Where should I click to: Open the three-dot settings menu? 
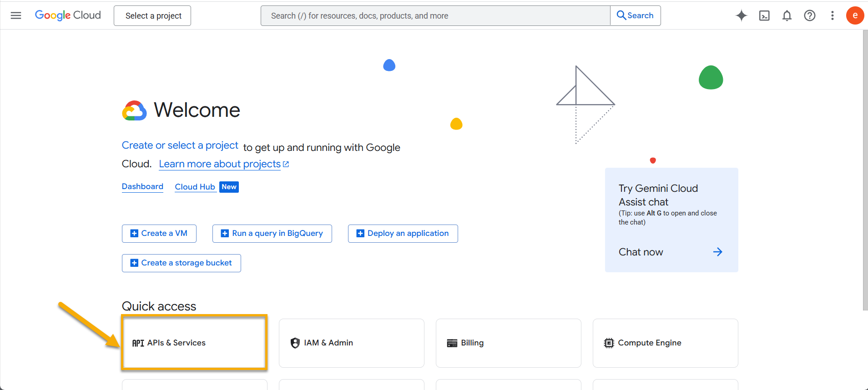click(833, 15)
